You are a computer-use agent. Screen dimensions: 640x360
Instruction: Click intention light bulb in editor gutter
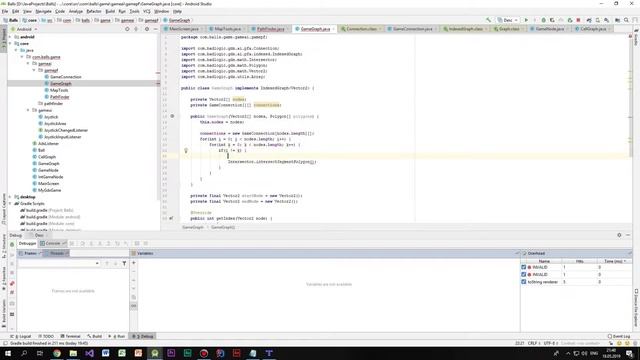[x=186, y=151]
